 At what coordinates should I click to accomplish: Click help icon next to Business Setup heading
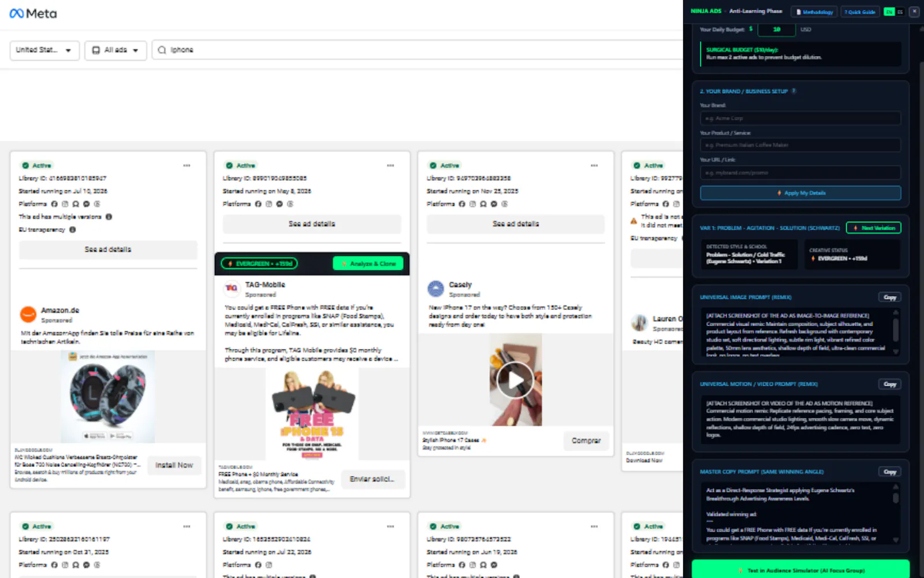point(793,91)
